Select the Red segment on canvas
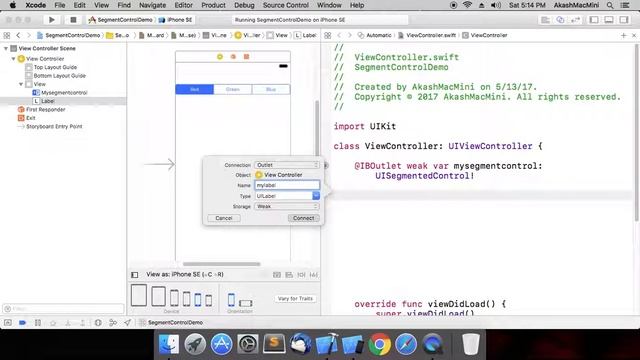Image resolution: width=640 pixels, height=360 pixels. tap(194, 89)
